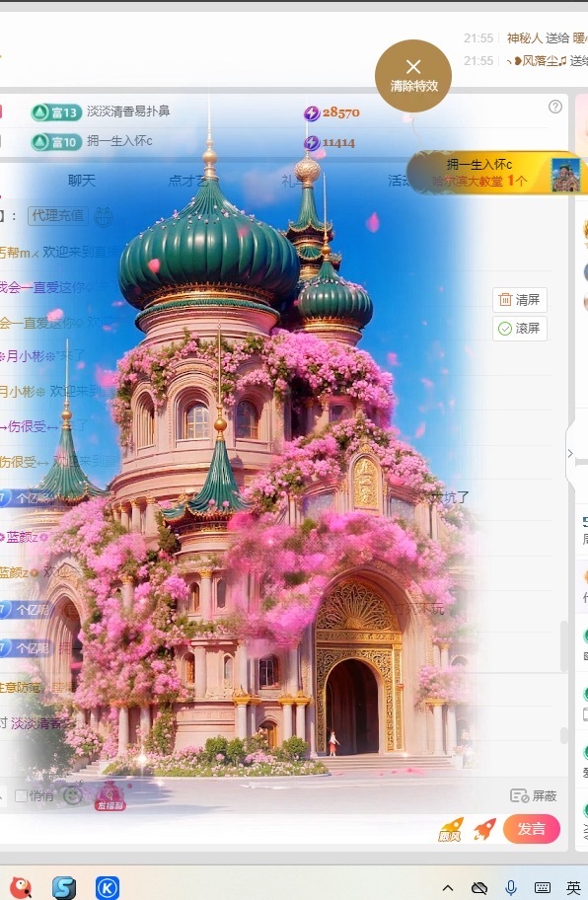Click the trash icon on 清屏
Viewport: 588px width, 900px height.
pos(505,300)
